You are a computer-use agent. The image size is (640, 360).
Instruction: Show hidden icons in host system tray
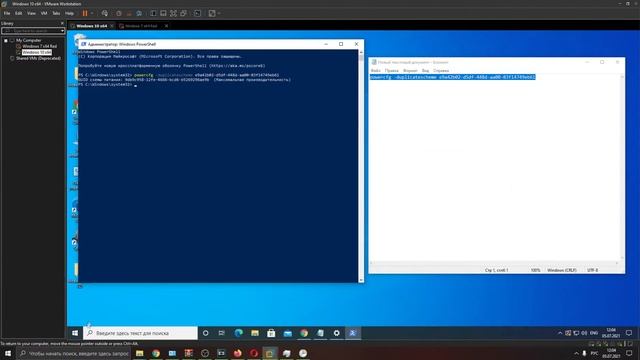(x=576, y=353)
